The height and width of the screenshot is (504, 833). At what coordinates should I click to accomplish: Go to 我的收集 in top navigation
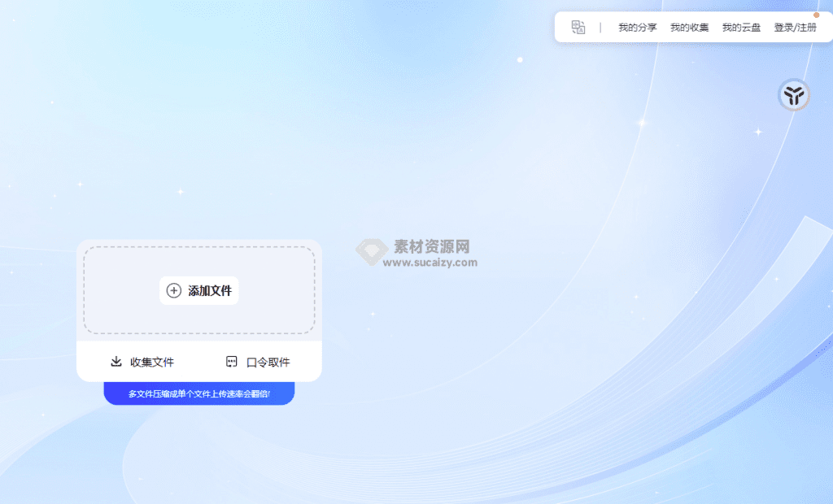point(689,27)
